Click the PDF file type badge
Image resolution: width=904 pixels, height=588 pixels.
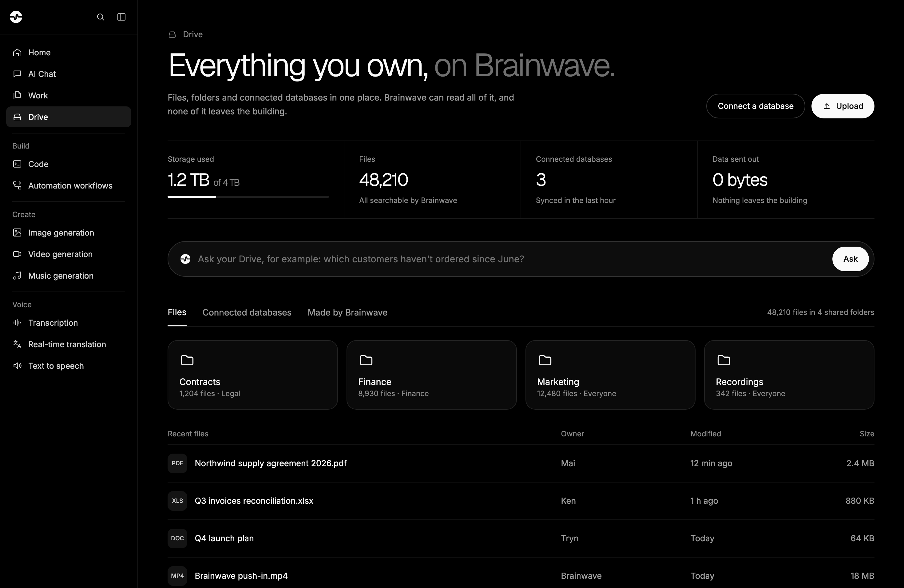click(x=177, y=463)
